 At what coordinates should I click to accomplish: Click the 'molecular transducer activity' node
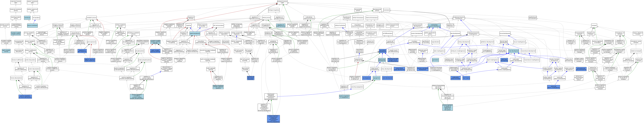(16, 10)
